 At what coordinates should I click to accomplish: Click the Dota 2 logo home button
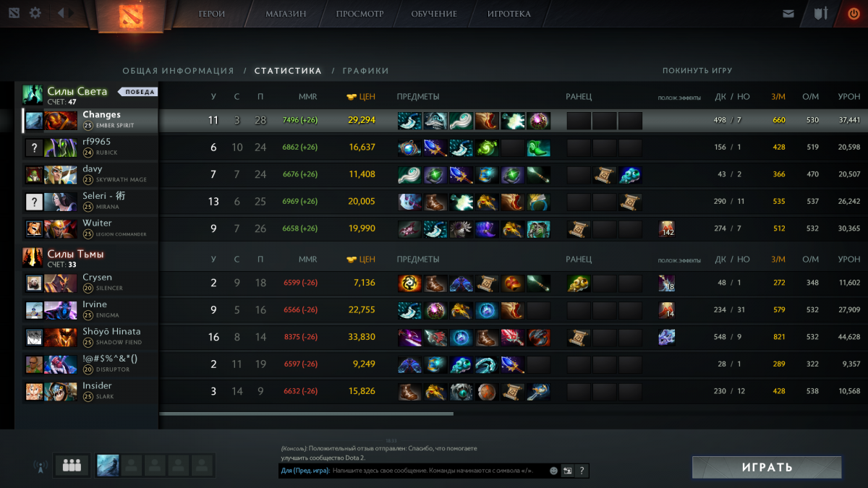coord(130,14)
